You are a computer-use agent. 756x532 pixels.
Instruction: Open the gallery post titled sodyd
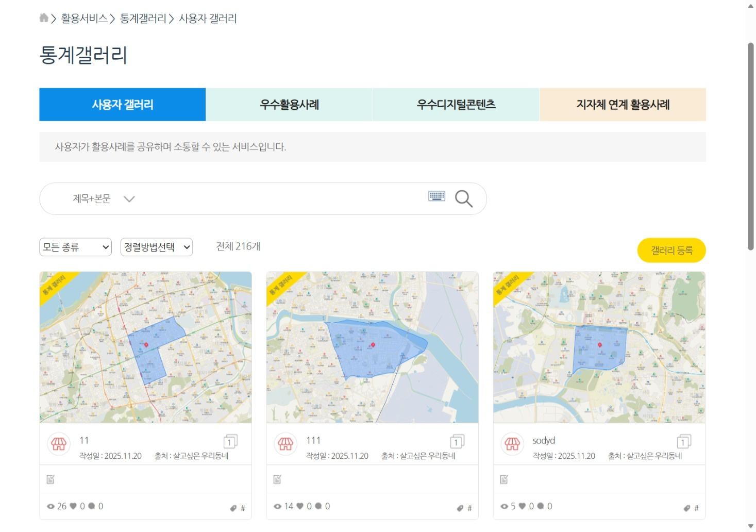pyautogui.click(x=544, y=440)
